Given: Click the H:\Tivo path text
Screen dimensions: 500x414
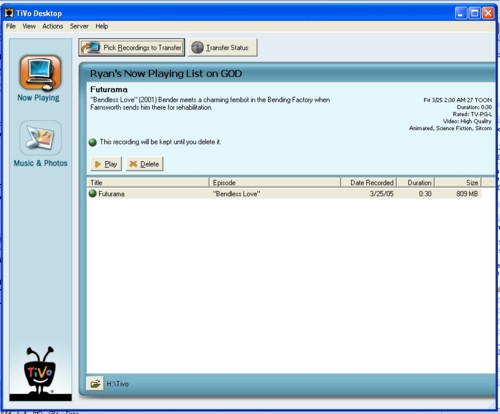Looking at the screenshot, I should click(117, 384).
